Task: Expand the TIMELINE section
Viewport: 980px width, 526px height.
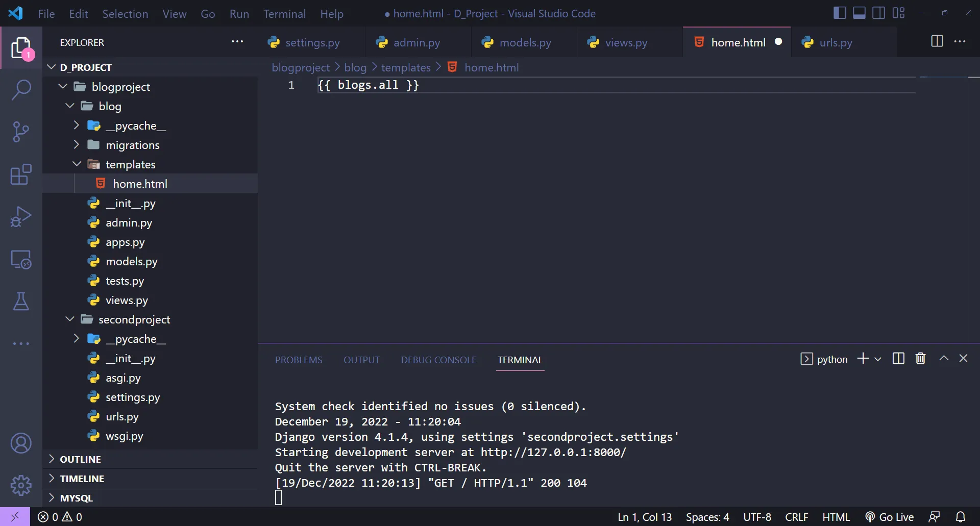Action: point(150,479)
